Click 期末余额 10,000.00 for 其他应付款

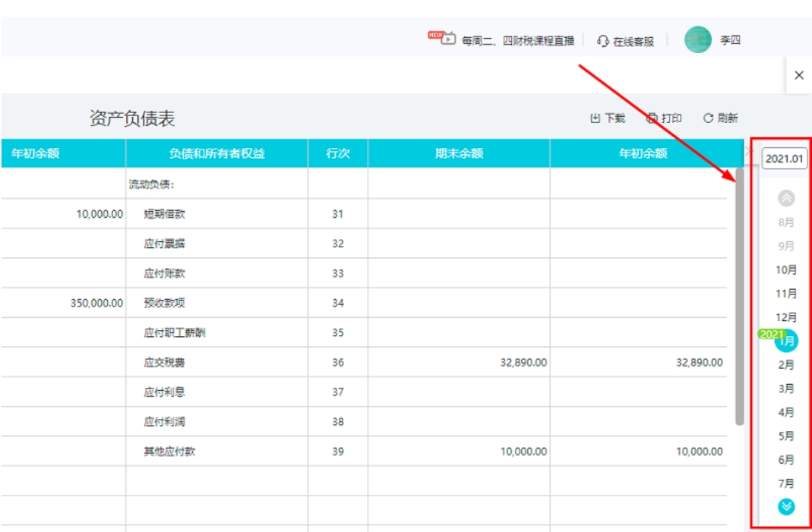(x=523, y=452)
